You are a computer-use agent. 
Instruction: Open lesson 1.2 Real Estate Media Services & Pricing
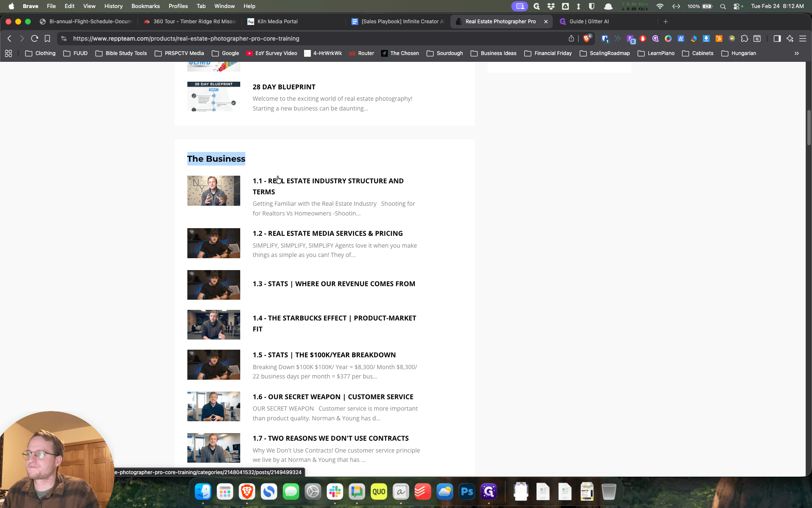pyautogui.click(x=328, y=234)
